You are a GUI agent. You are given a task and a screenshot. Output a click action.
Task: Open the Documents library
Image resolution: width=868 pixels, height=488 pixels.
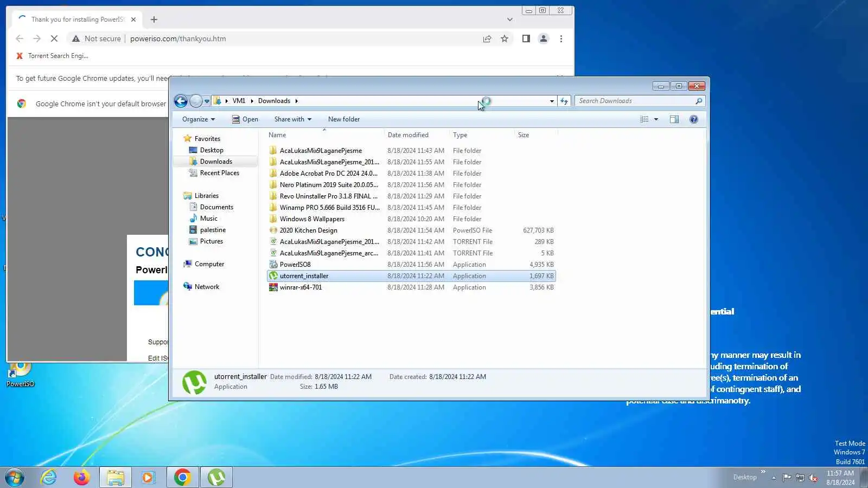(216, 207)
